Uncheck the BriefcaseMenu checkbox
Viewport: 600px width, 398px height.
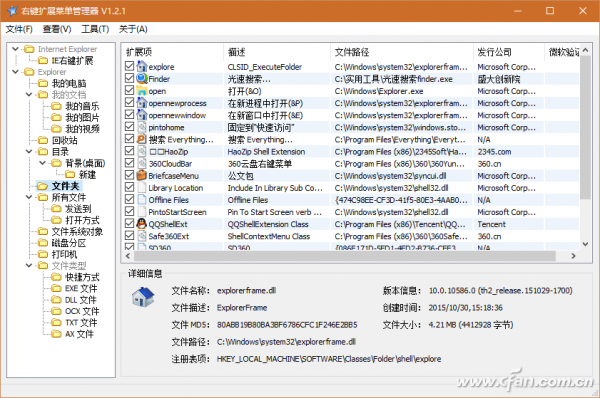click(130, 175)
